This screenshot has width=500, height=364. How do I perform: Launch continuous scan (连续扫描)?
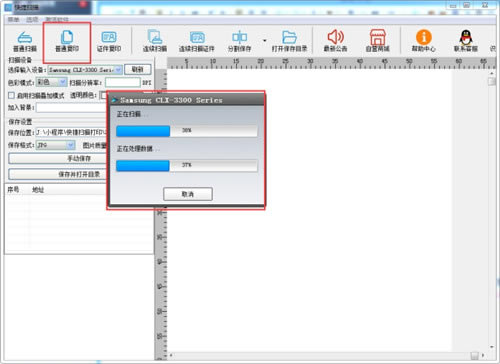[x=155, y=41]
